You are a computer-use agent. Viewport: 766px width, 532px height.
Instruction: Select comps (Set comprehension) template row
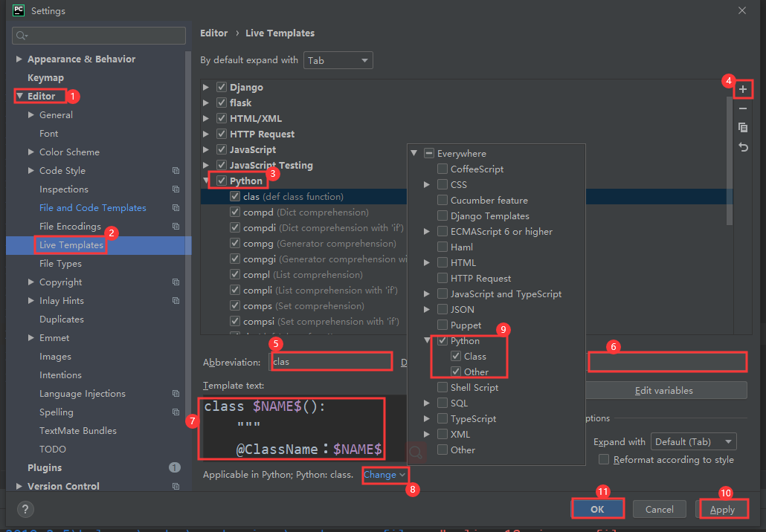coord(303,305)
